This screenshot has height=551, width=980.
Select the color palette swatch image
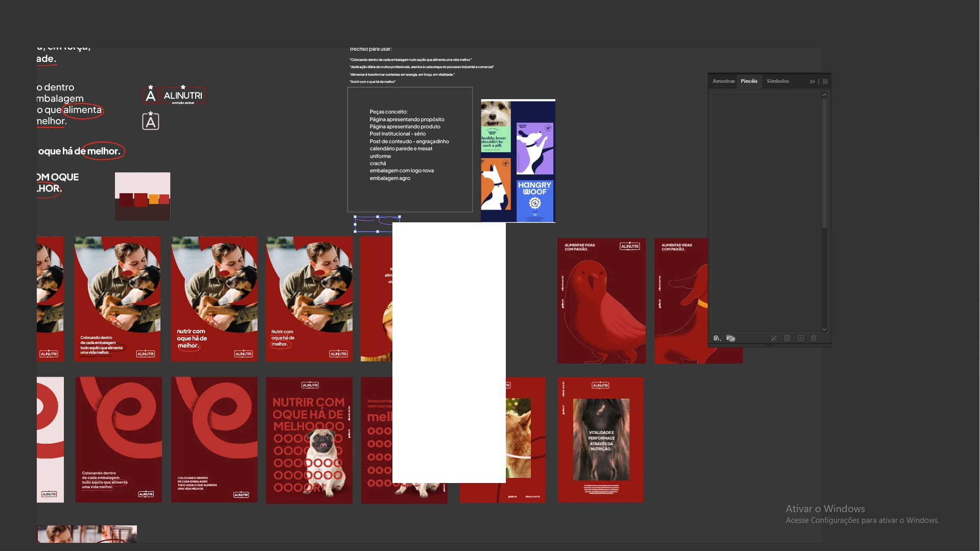143,197
